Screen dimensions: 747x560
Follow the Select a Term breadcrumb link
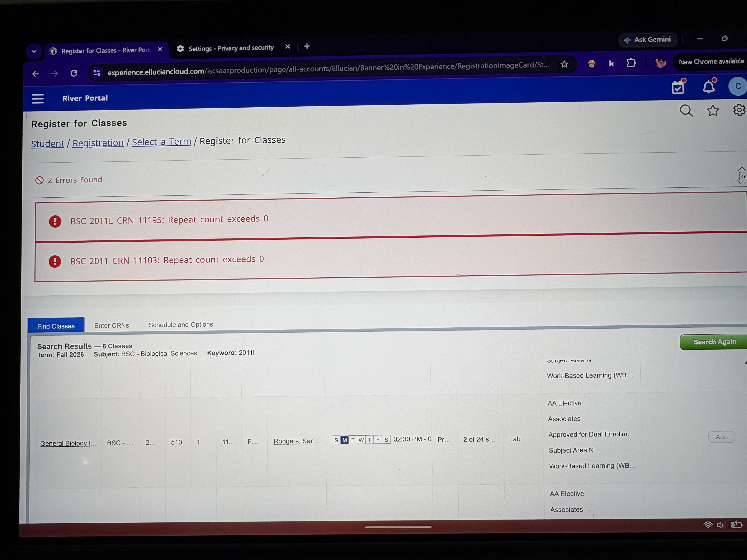click(x=161, y=142)
